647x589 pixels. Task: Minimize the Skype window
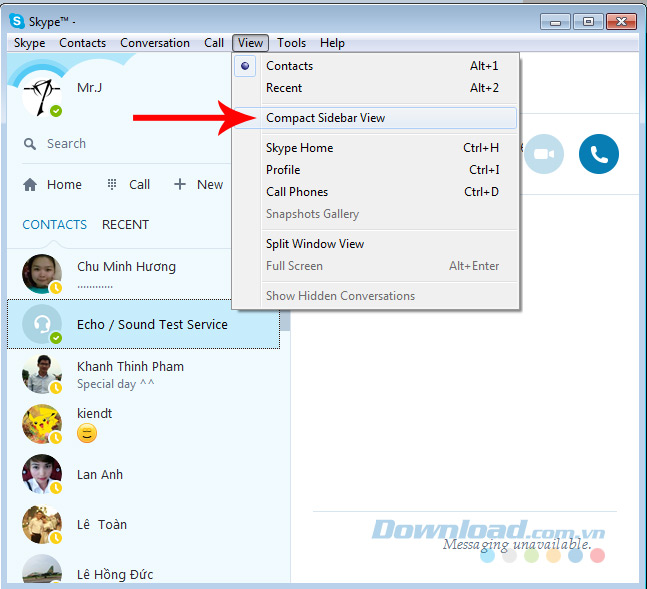pos(555,21)
